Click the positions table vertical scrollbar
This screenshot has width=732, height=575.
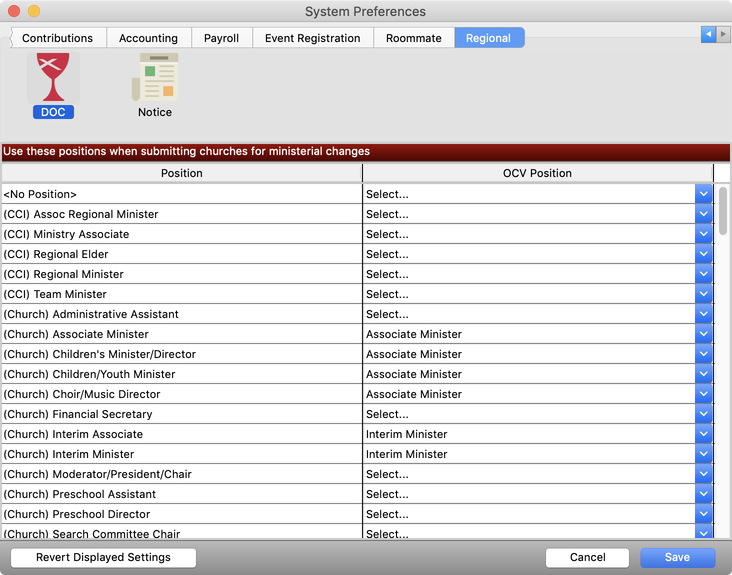(x=723, y=211)
